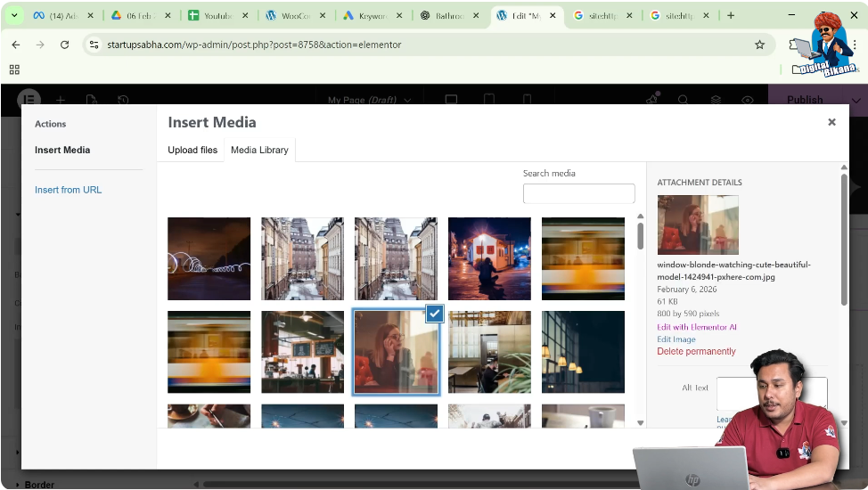Select the cafe interior thumbnail
The height and width of the screenshot is (490, 868).
pos(302,352)
